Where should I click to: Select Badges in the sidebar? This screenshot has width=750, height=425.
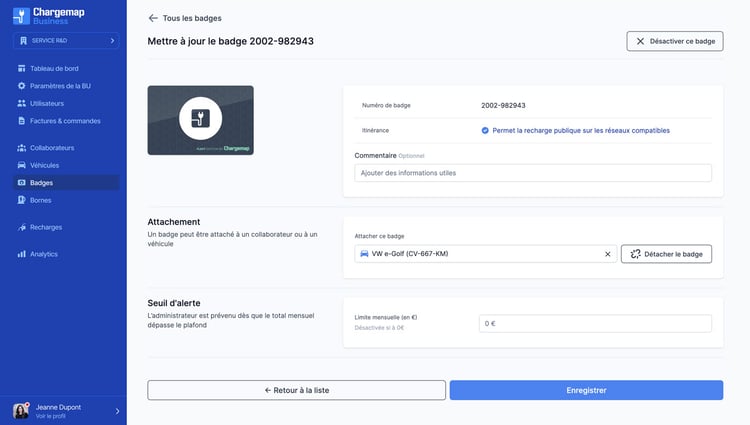pyautogui.click(x=42, y=183)
